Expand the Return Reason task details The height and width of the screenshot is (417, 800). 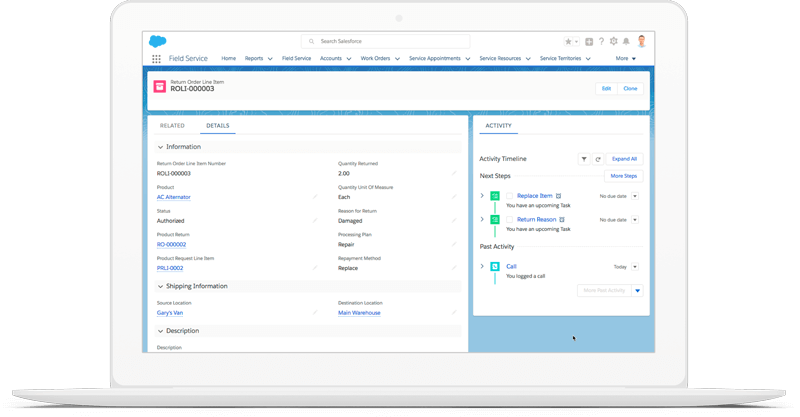click(x=482, y=219)
